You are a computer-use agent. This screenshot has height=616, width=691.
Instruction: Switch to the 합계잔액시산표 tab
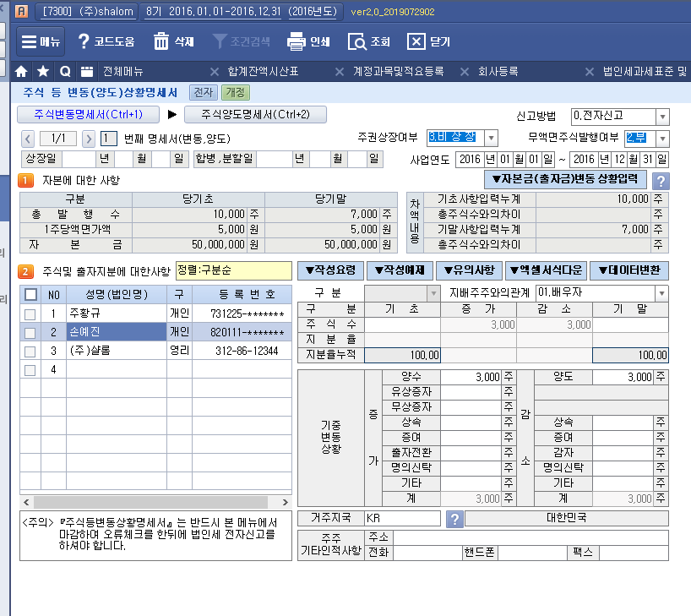pos(263,71)
